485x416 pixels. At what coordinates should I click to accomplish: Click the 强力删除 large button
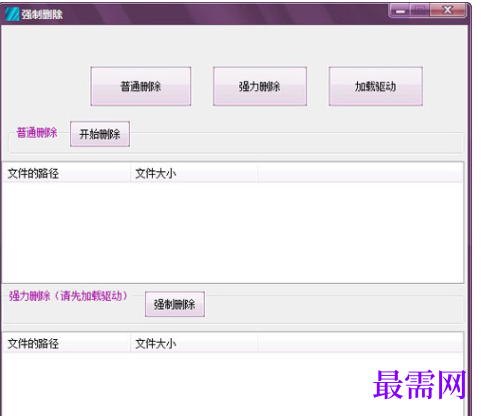[260, 86]
